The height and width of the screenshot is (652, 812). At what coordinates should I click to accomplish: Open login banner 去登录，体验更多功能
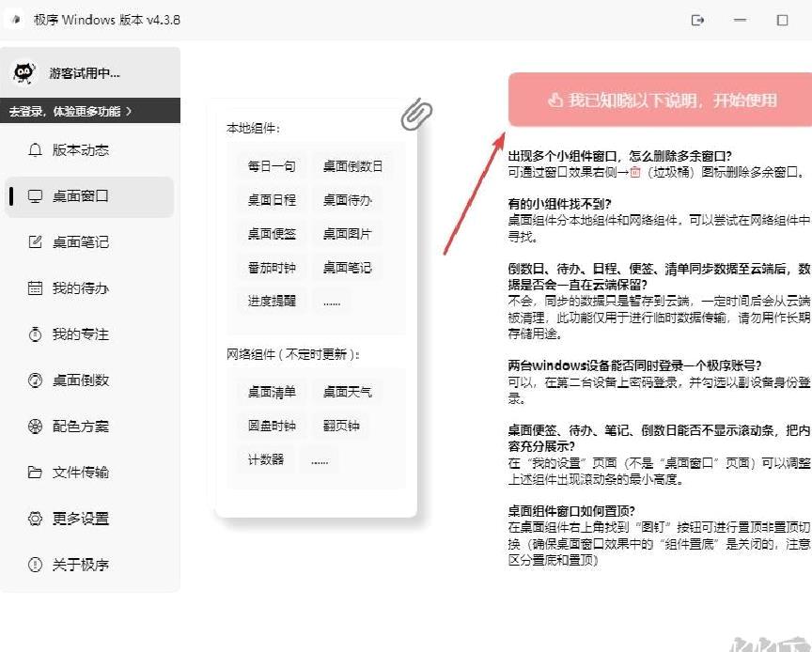point(90,111)
